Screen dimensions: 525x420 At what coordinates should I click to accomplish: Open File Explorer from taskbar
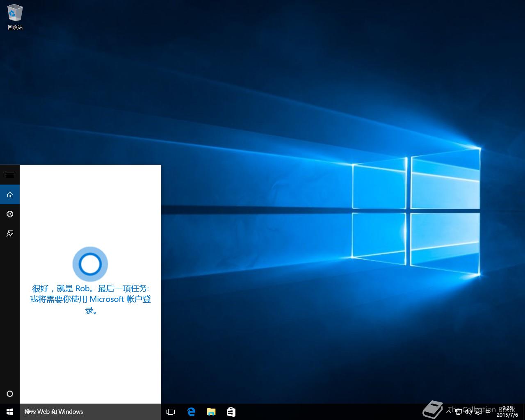[211, 412]
